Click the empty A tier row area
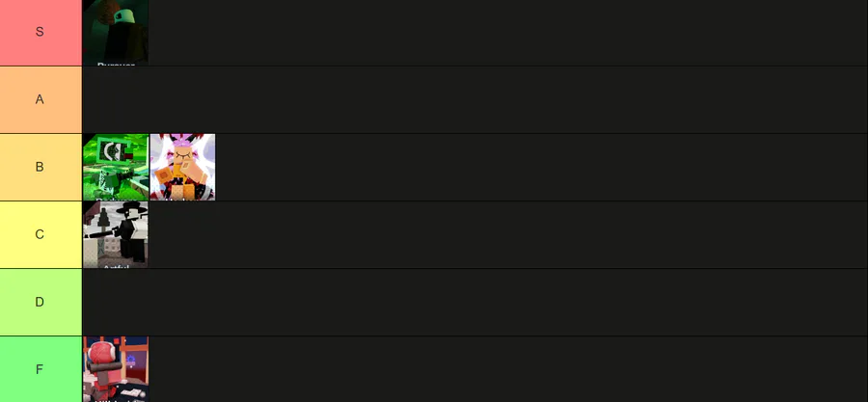Image resolution: width=868 pixels, height=402 pixels. [x=475, y=99]
